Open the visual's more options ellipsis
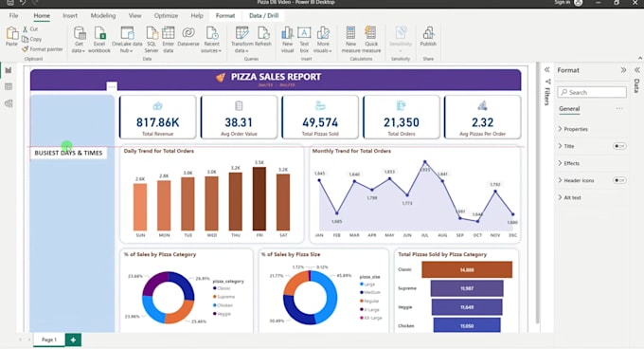 (x=112, y=86)
